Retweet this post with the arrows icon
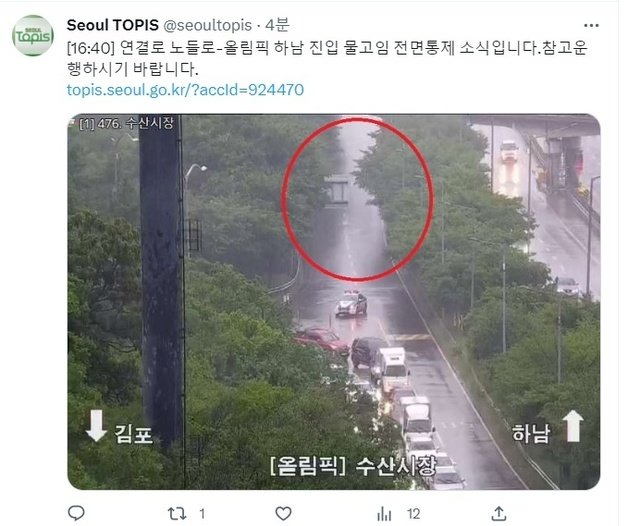This screenshot has width=628, height=526. tap(176, 514)
